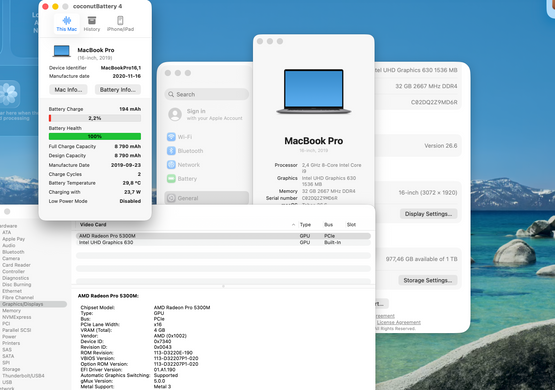Select Fibre Channel in System Information sidebar
The image size is (555, 390).
point(18,298)
